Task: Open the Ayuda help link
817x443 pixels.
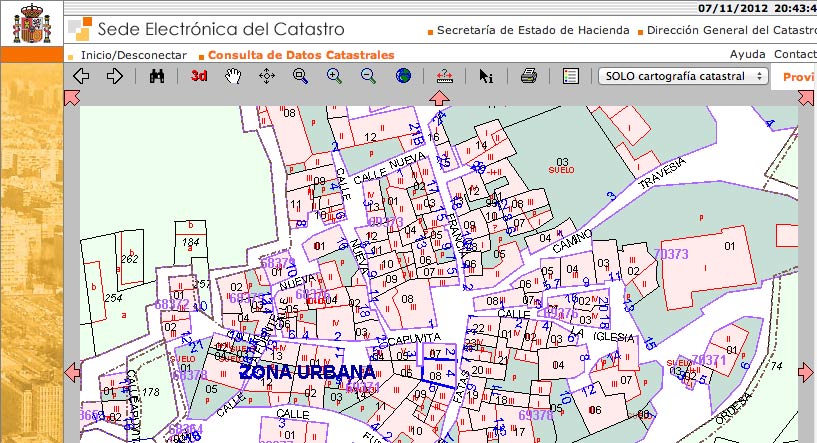Action: point(747,55)
